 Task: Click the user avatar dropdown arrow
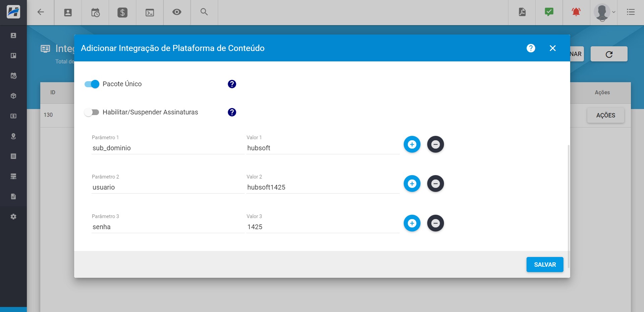pyautogui.click(x=613, y=12)
